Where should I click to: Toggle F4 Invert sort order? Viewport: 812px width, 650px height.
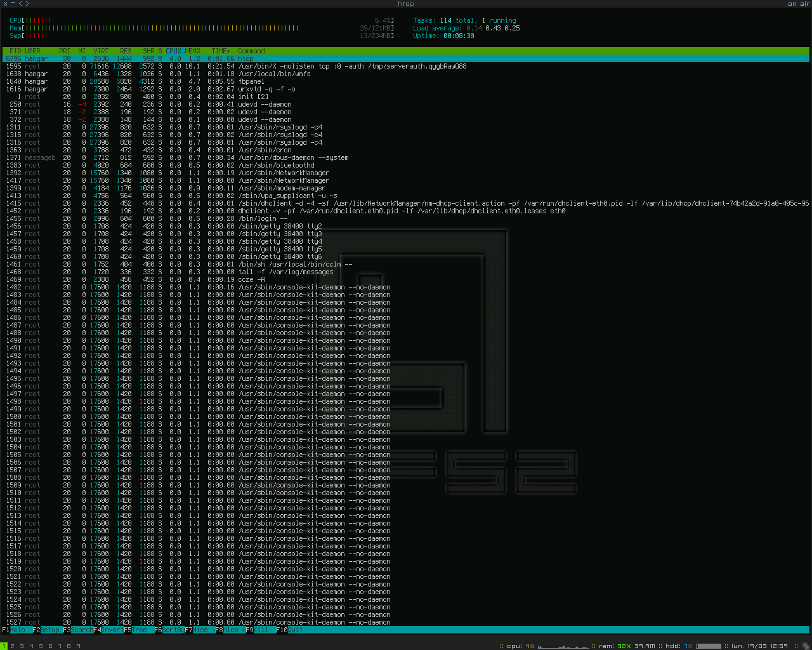pos(108,630)
